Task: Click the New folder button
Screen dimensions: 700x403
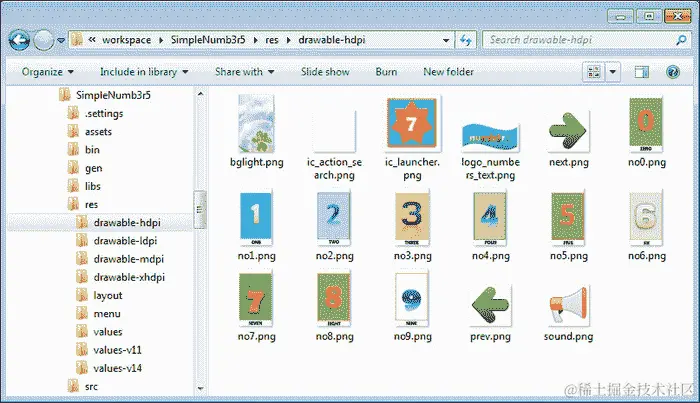Action: coord(448,72)
